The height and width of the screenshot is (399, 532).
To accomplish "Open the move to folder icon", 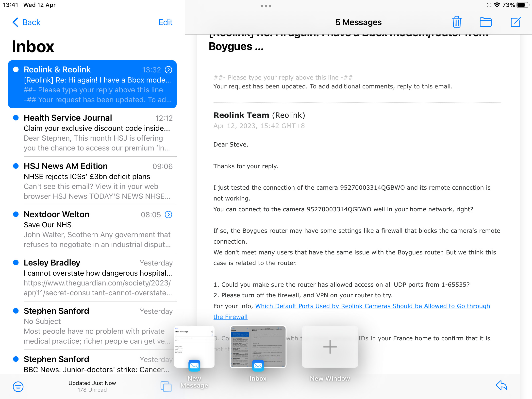I will tap(486, 22).
